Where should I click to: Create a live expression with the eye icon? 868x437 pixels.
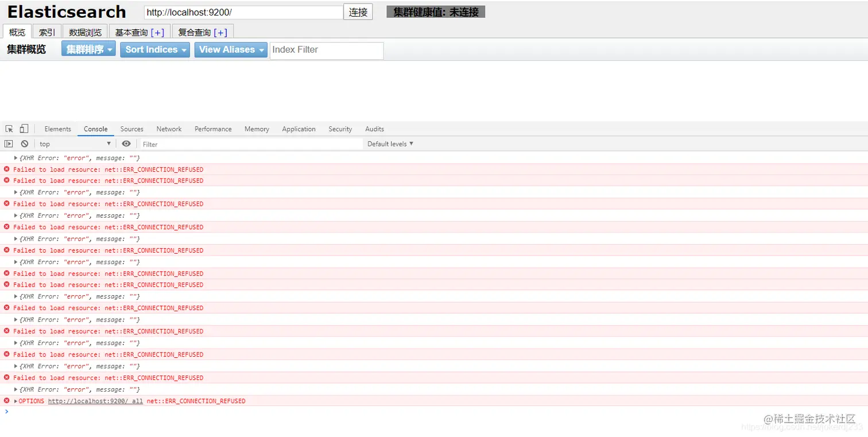(126, 144)
